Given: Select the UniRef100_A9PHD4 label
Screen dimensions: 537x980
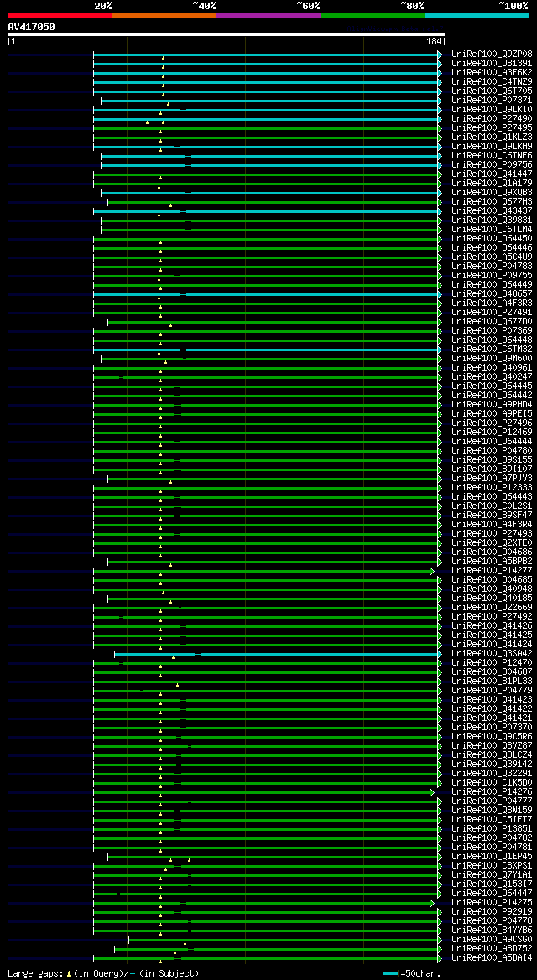Looking at the screenshot, I should click(x=492, y=404).
